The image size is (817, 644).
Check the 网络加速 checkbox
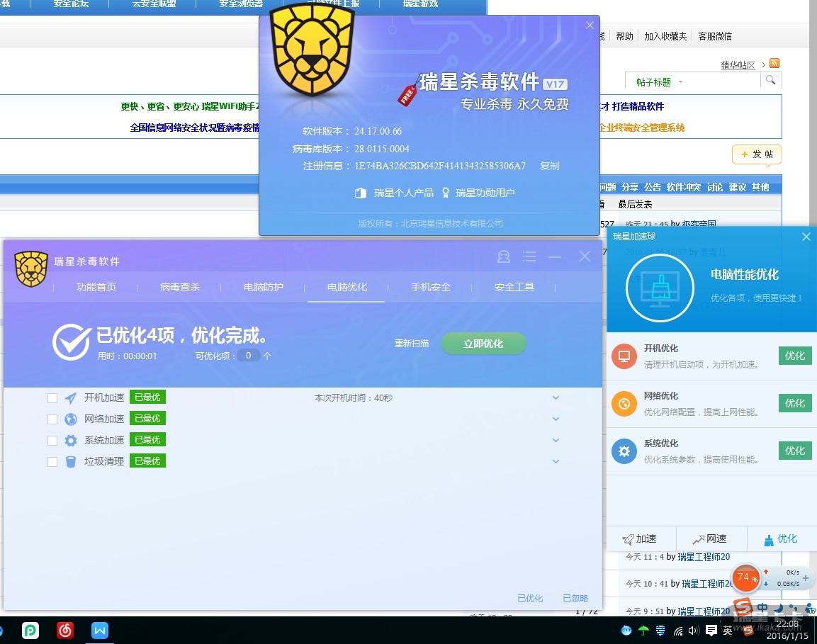[52, 419]
